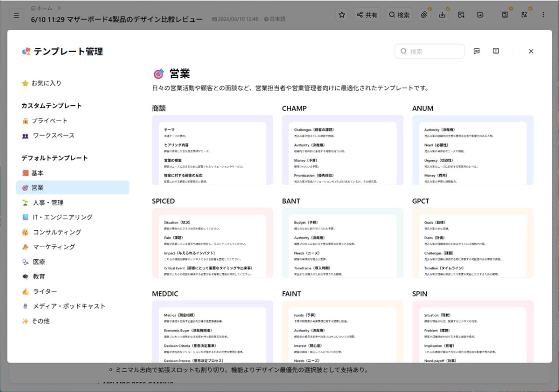The image size is (559, 392).
Task: Select お気に入り in the sidebar
Action: click(73, 83)
